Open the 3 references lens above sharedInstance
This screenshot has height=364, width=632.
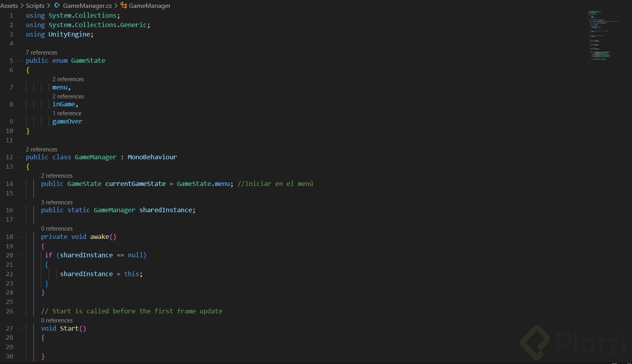pyautogui.click(x=57, y=202)
